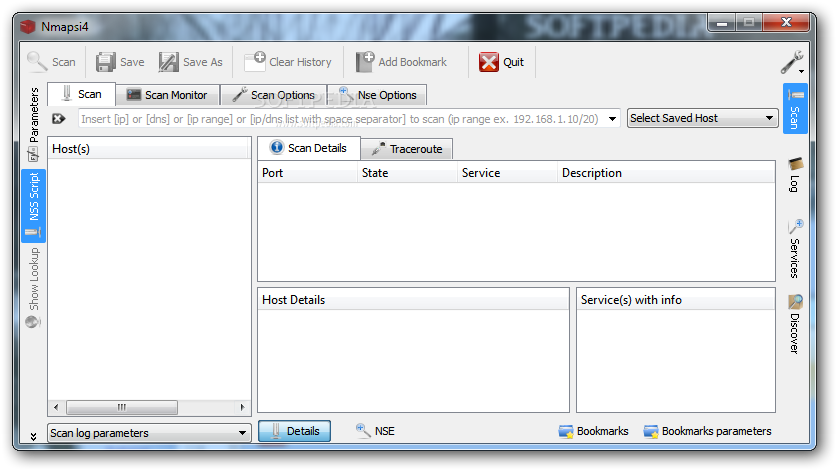Sort by the Description column header
This screenshot has height=471, width=837.
point(666,173)
